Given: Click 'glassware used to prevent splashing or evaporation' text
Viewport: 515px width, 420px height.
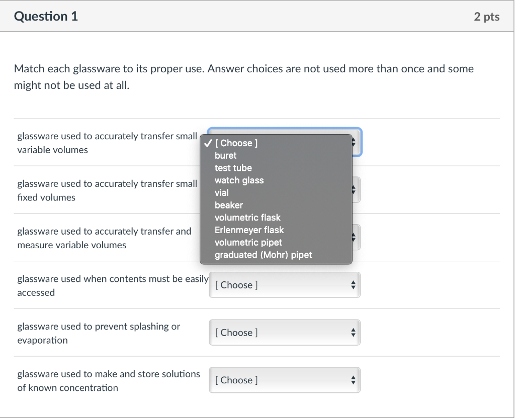Looking at the screenshot, I should point(99,334).
